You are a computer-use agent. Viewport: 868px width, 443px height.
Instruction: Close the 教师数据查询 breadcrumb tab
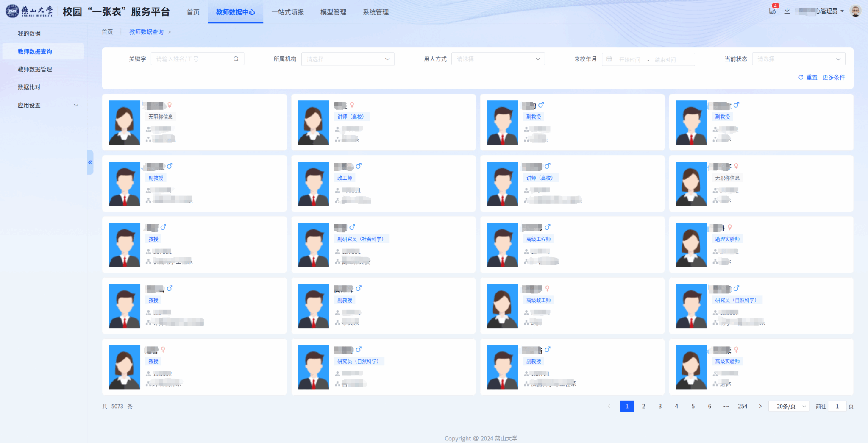[x=170, y=32]
